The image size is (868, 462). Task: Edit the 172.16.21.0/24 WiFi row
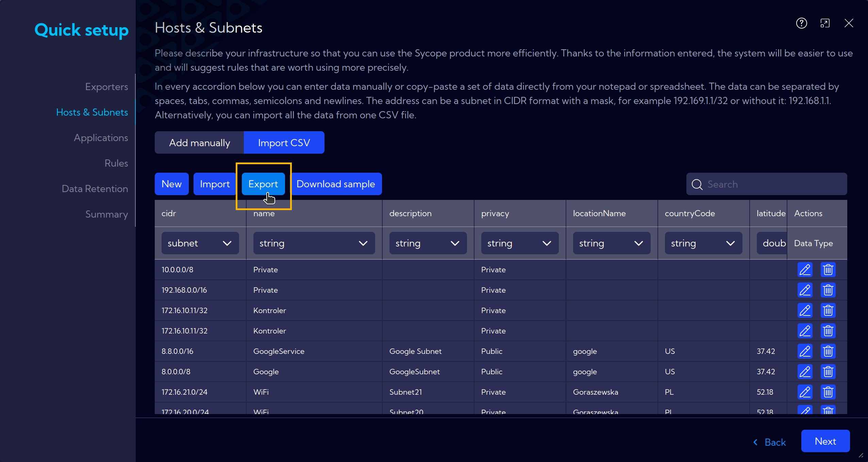(x=805, y=392)
